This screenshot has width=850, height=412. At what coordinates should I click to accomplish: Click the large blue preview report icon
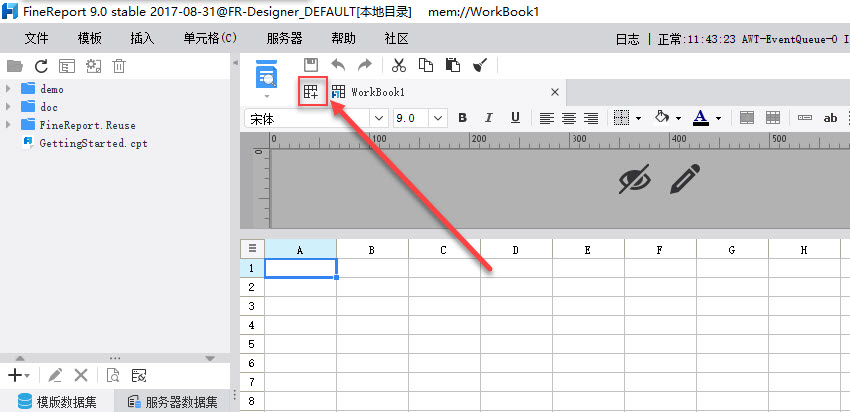point(266,74)
